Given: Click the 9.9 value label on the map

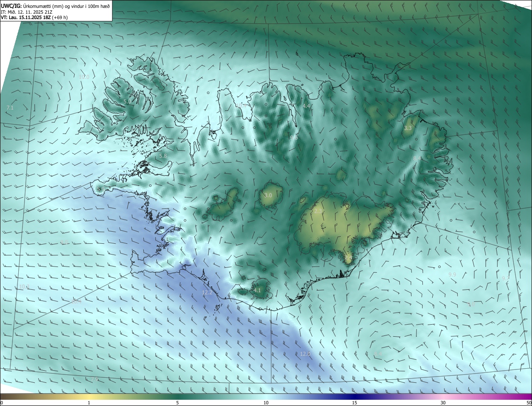Looking at the screenshot, I should point(452,274).
